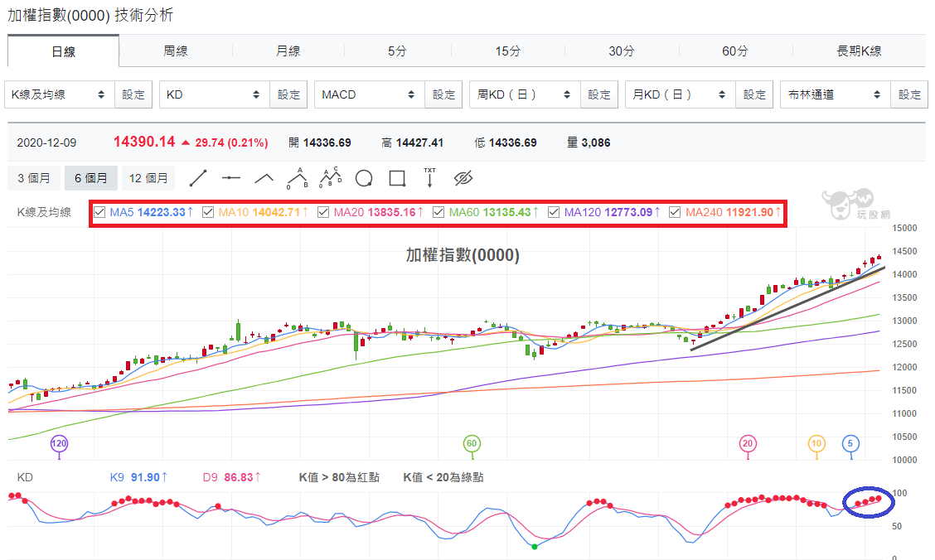
Task: Switch to the 15分 tab
Action: pyautogui.click(x=508, y=51)
